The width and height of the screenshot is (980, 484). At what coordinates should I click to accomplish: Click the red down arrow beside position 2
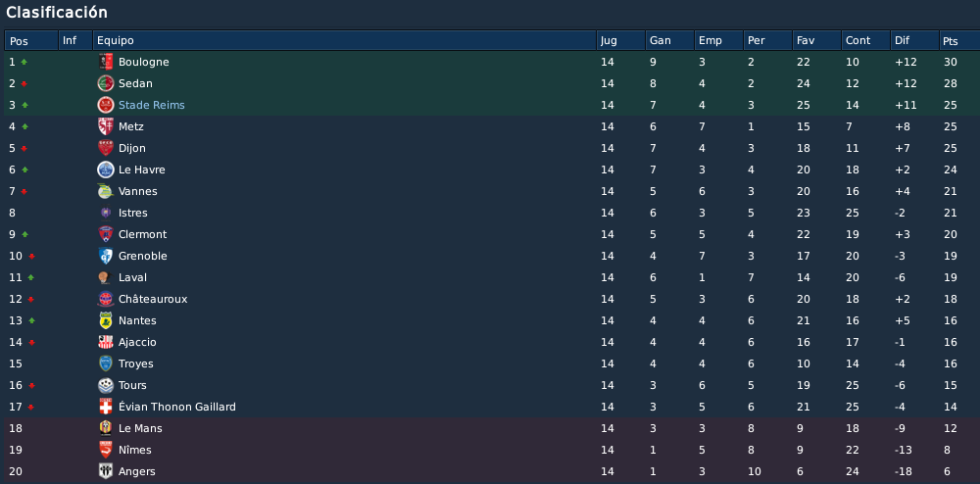point(24,83)
